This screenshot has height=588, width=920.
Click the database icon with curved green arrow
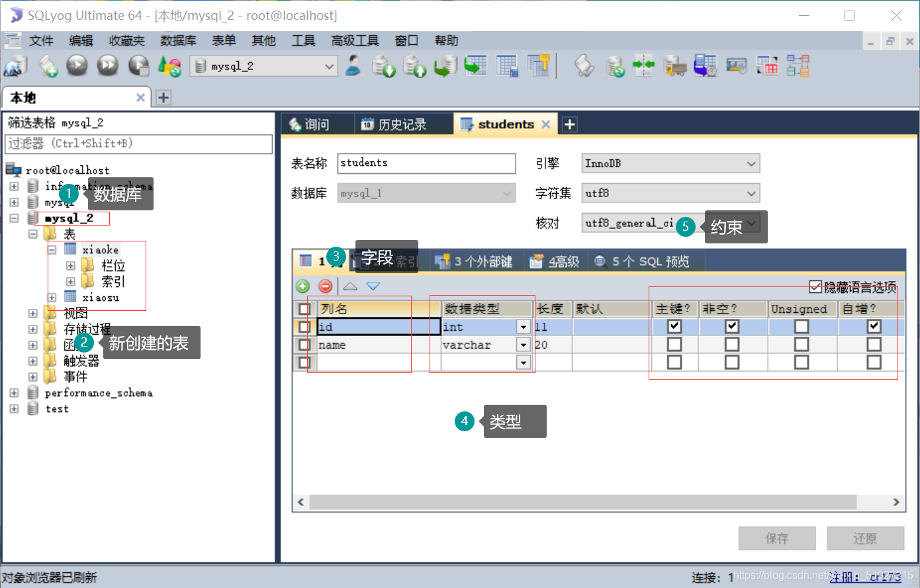[x=445, y=65]
